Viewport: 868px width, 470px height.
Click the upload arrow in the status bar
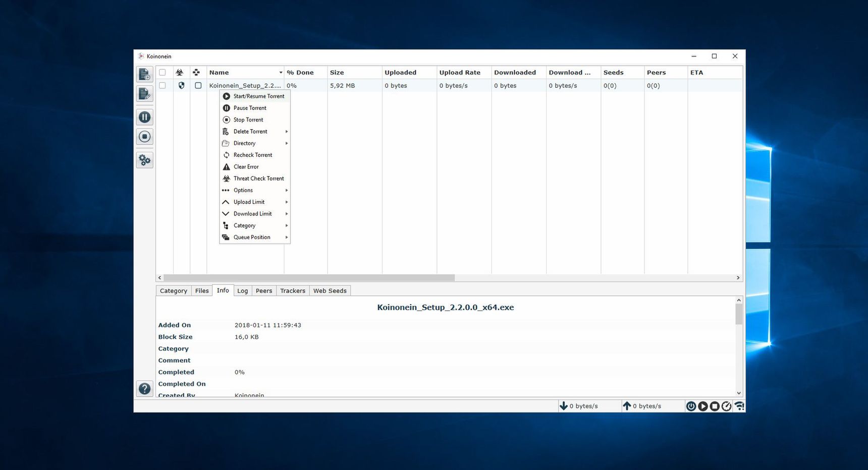point(627,406)
